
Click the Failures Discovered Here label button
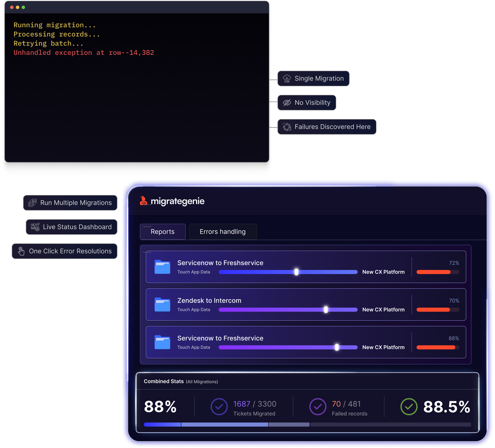coord(327,127)
